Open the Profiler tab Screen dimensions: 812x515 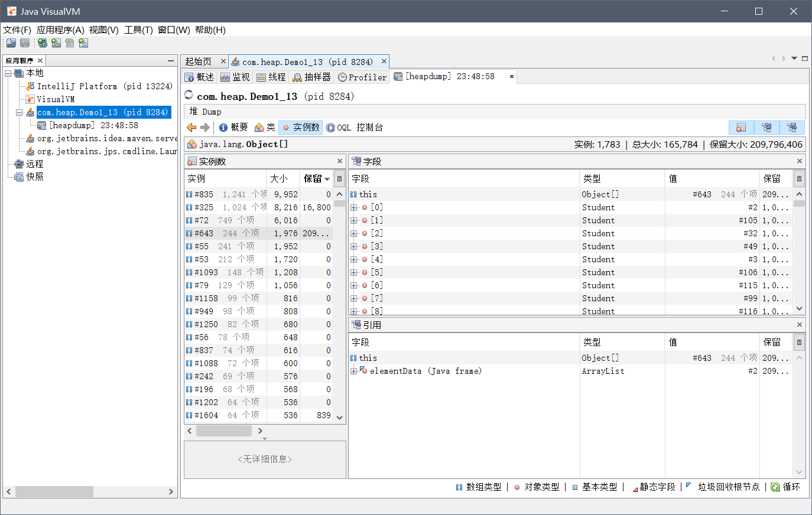click(x=362, y=77)
